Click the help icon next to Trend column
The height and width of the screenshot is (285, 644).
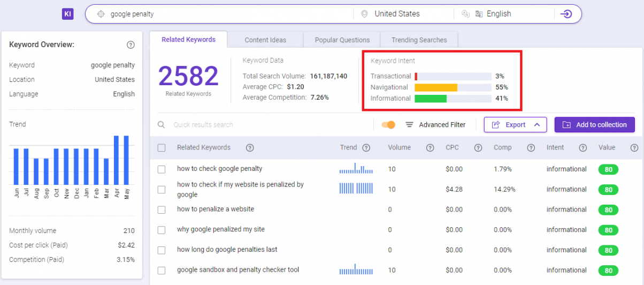366,148
